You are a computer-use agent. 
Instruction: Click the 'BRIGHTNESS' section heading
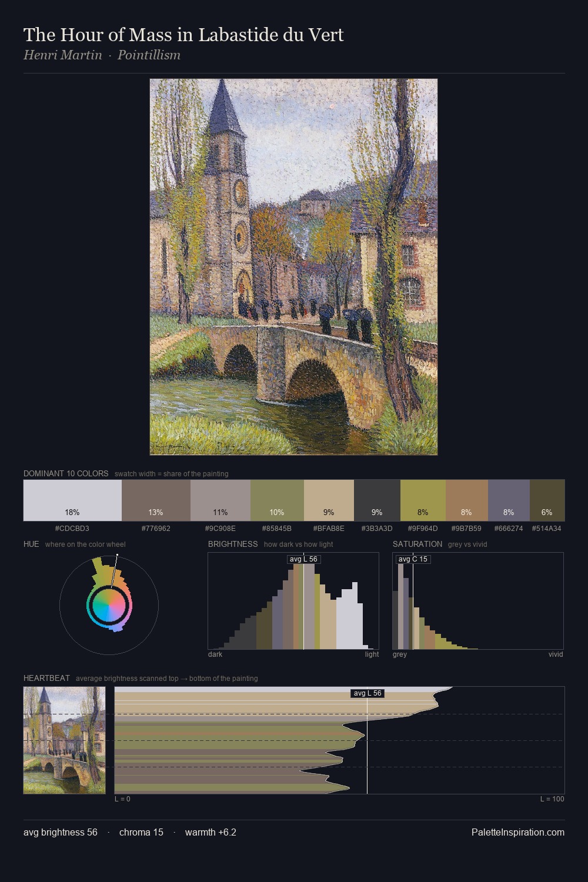233,544
